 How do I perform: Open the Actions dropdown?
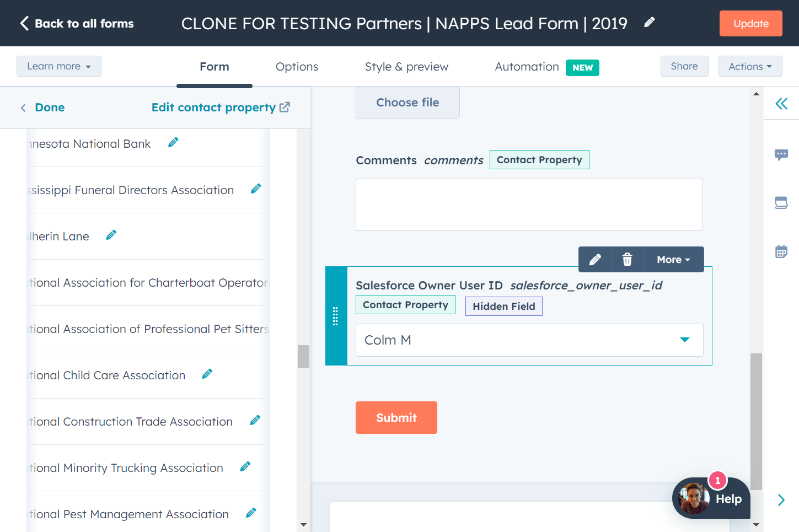pos(750,66)
